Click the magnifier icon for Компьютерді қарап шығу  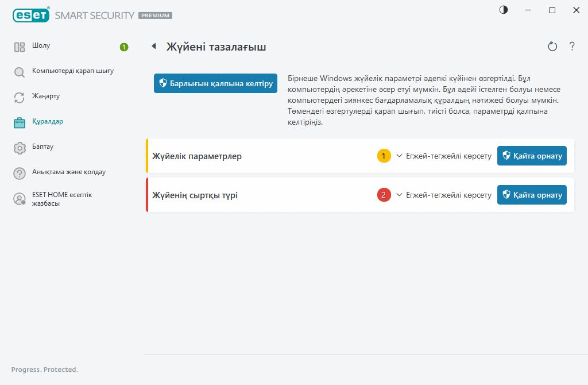click(x=20, y=72)
